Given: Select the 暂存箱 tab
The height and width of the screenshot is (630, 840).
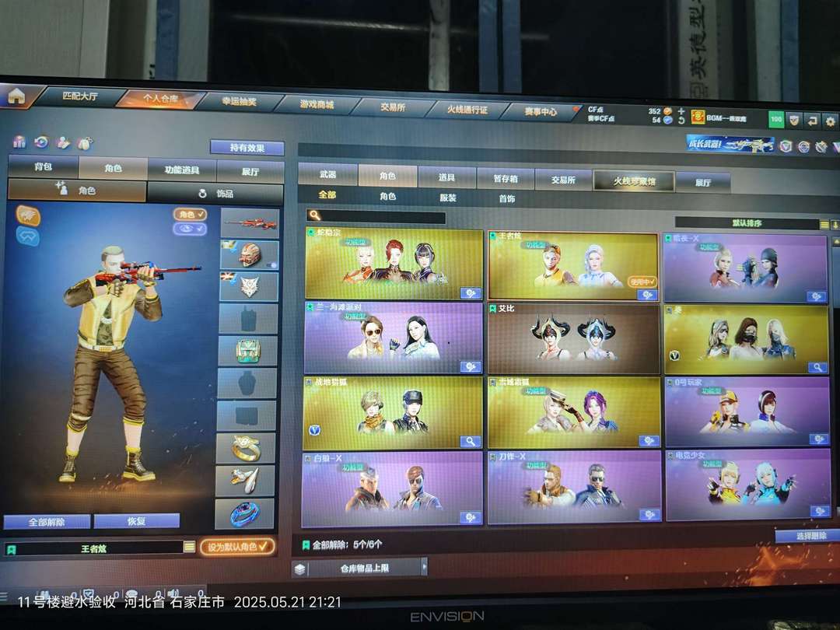Looking at the screenshot, I should pyautogui.click(x=506, y=179).
